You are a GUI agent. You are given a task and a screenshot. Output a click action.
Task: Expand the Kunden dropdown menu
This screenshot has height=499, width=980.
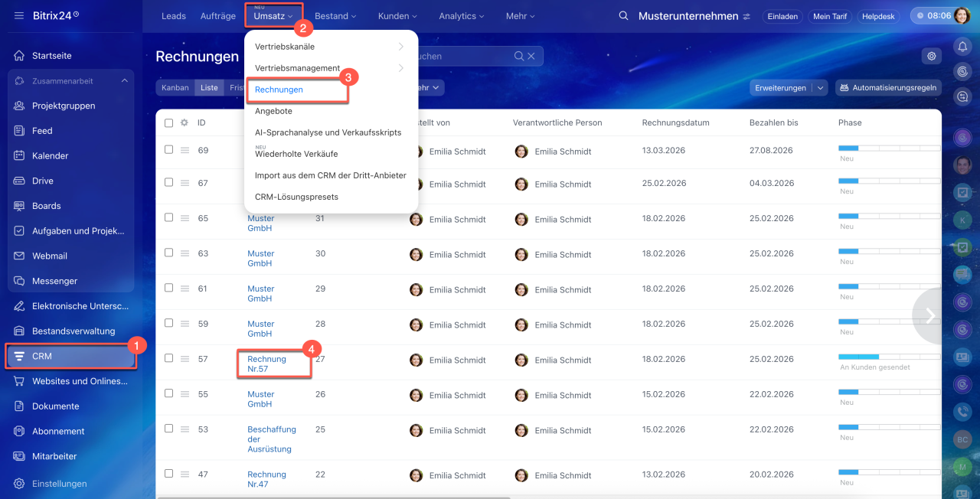(x=397, y=16)
